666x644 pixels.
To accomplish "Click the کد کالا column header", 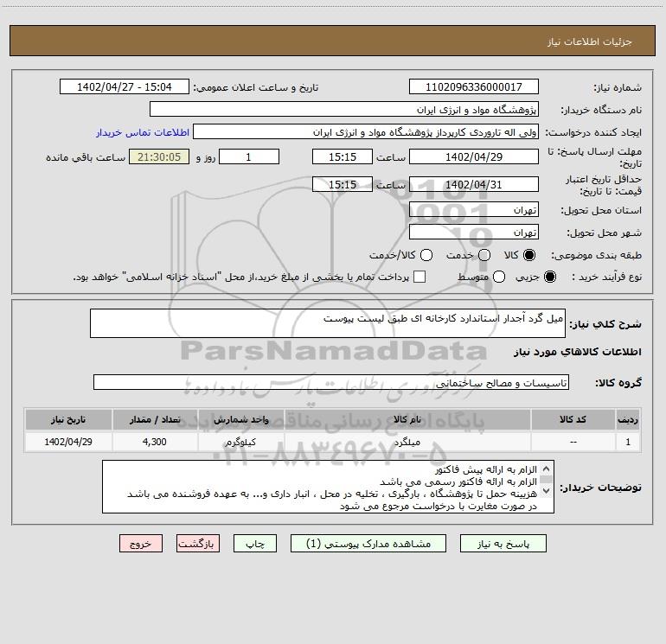I will tap(573, 419).
